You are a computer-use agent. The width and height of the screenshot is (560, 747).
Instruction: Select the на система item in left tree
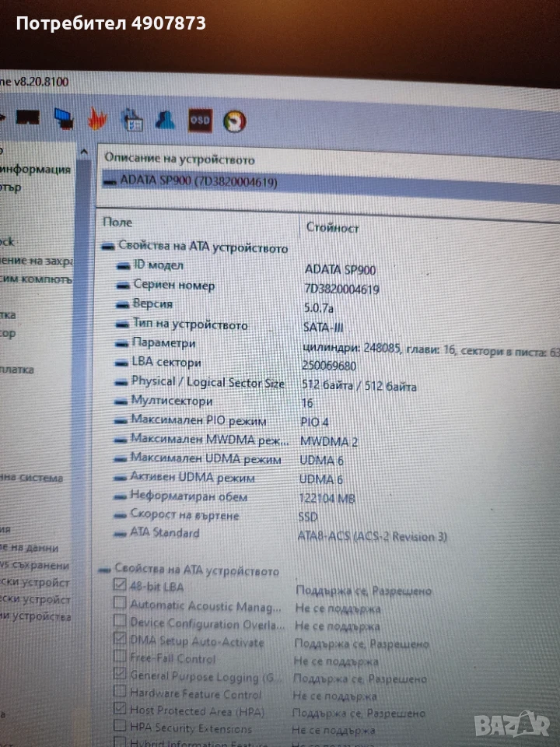pyautogui.click(x=31, y=477)
